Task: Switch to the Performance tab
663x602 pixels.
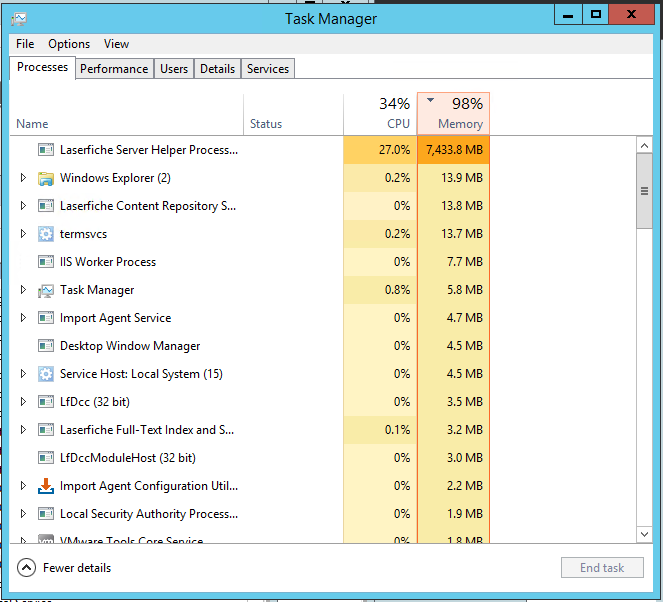Action: [114, 68]
